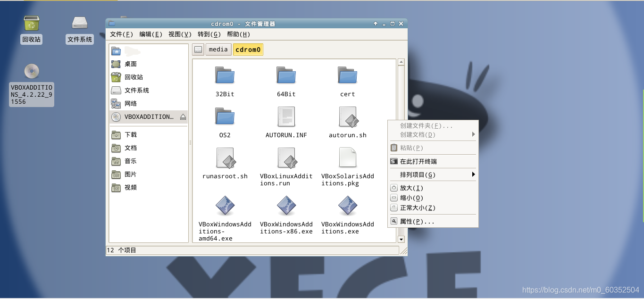Select the OS2 folder icon
Screen dimensions: 644x299
[x=225, y=116]
